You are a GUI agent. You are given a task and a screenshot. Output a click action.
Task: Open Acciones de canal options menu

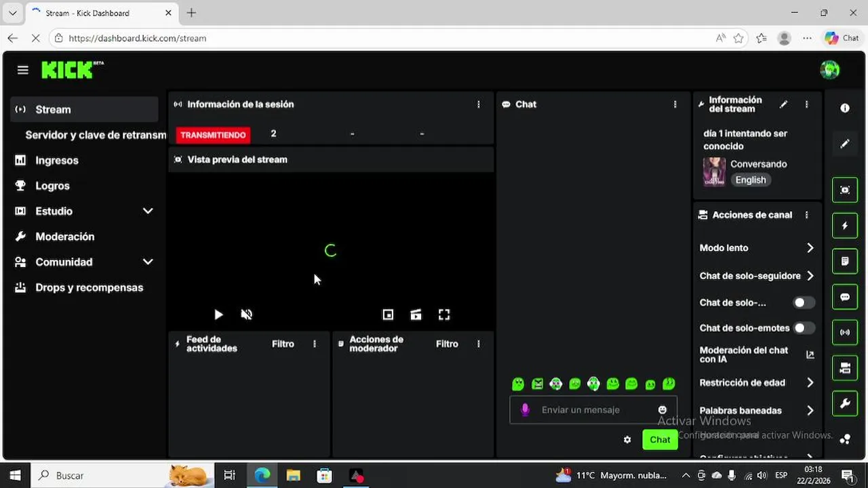806,215
